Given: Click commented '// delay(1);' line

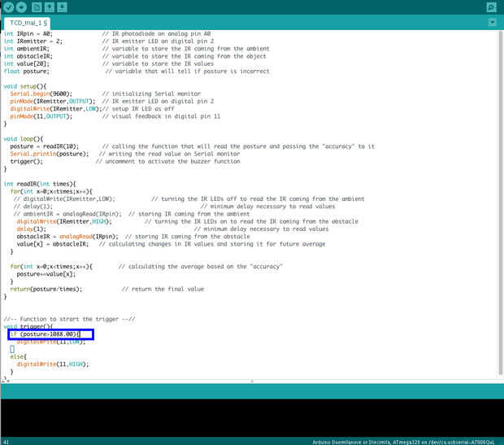Looking at the screenshot, I should point(33,207).
